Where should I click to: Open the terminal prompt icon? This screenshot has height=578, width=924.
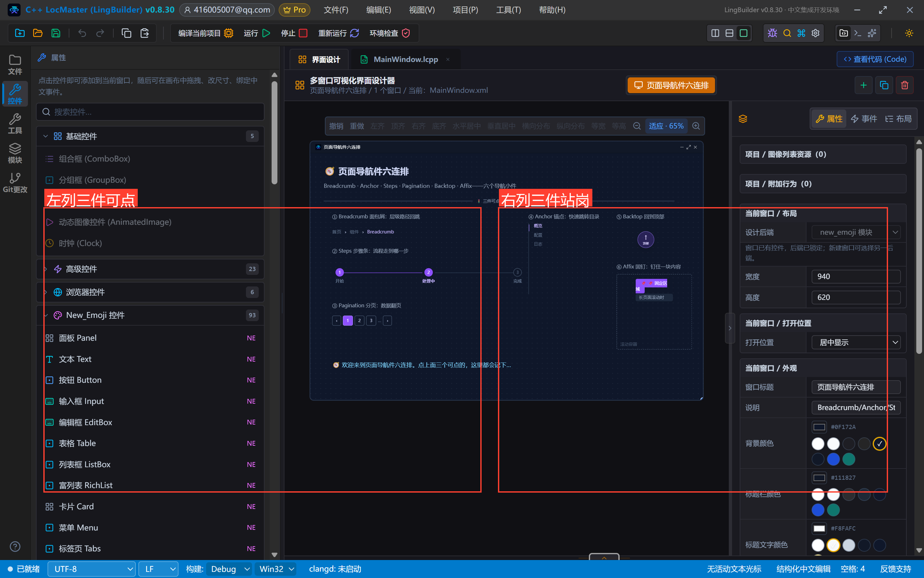[x=858, y=33]
